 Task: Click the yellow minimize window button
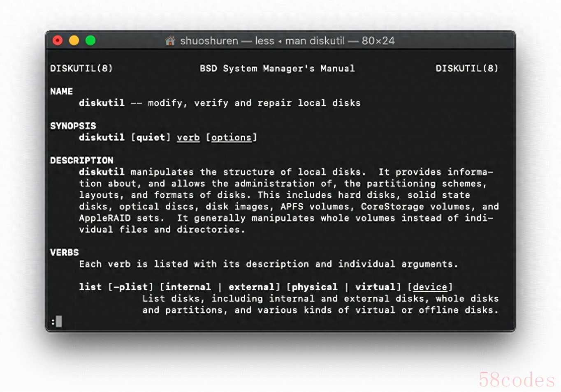(x=74, y=40)
